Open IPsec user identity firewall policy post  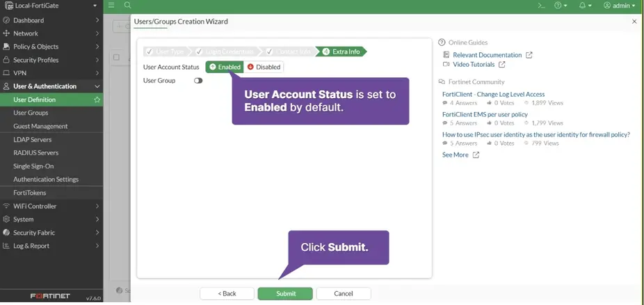pyautogui.click(x=536, y=134)
